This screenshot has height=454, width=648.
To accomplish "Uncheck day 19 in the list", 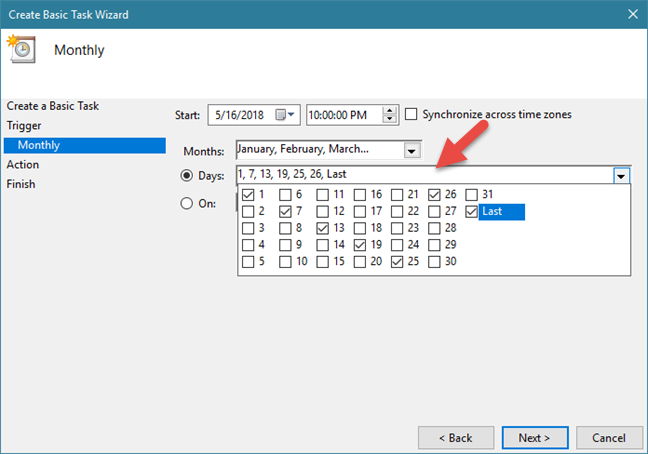I will pyautogui.click(x=360, y=245).
